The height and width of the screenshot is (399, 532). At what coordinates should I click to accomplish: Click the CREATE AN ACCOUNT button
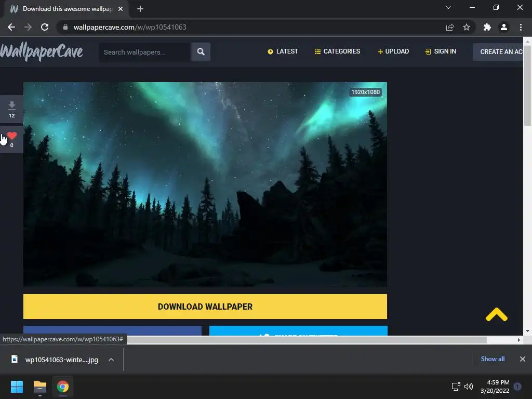pos(498,52)
